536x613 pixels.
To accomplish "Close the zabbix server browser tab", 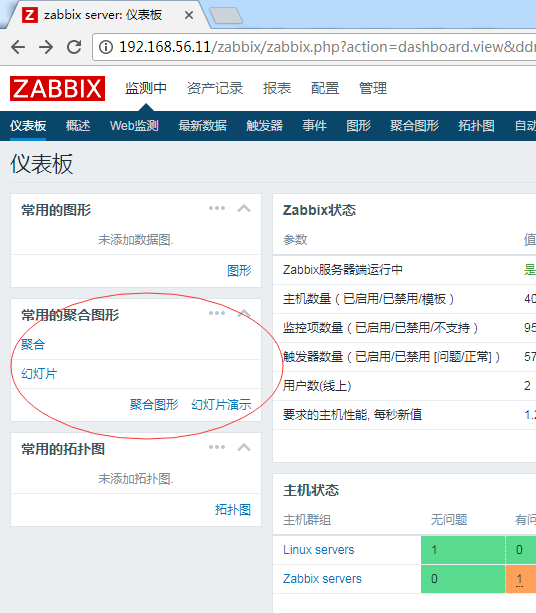I will [x=189, y=15].
